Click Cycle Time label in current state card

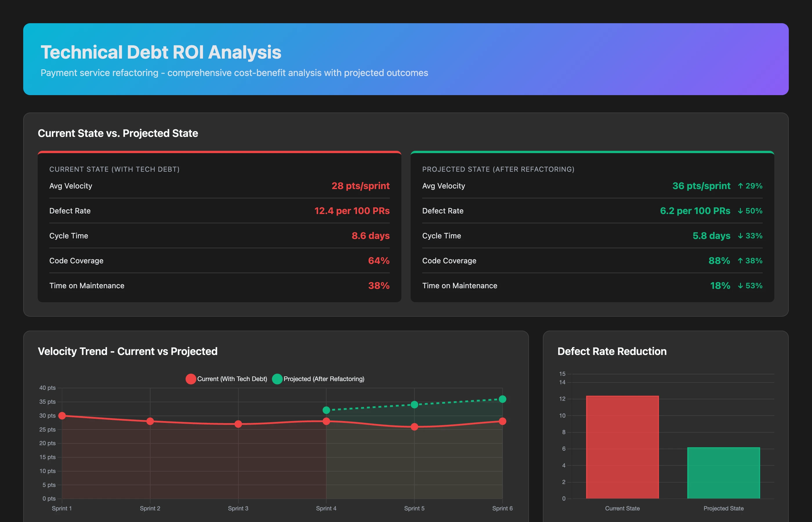[69, 235]
